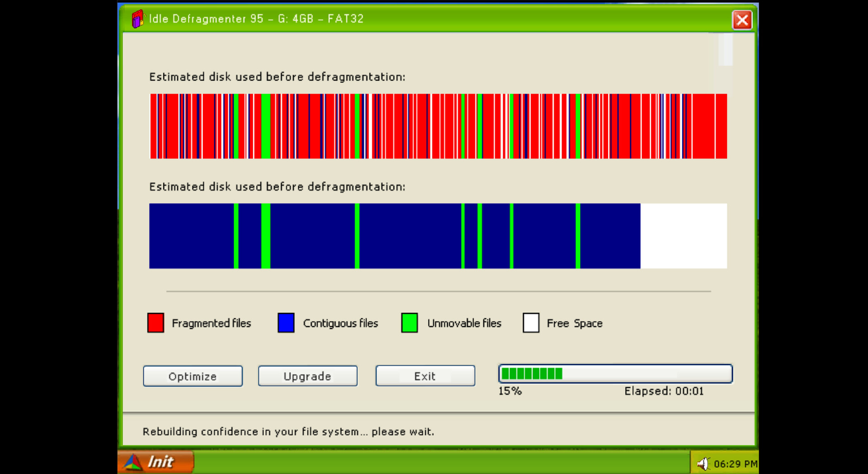Image resolution: width=868 pixels, height=474 pixels.
Task: Click the white Free Space legend icon
Action: 531,323
